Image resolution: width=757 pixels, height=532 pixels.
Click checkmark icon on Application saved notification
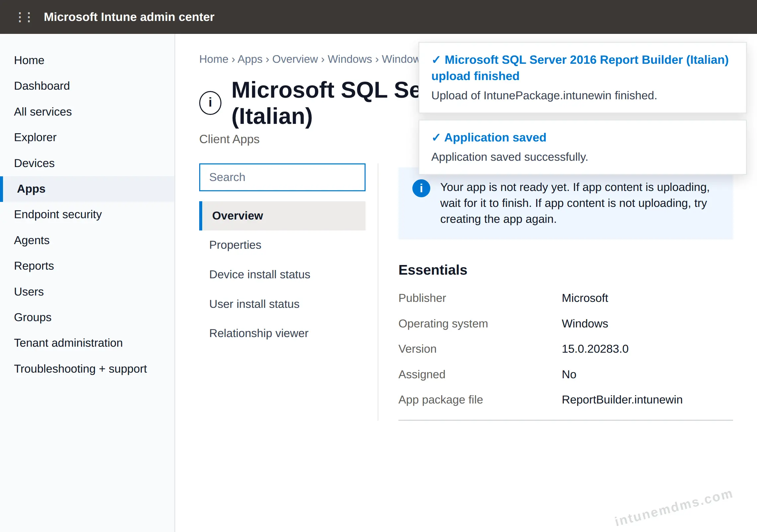tap(436, 137)
